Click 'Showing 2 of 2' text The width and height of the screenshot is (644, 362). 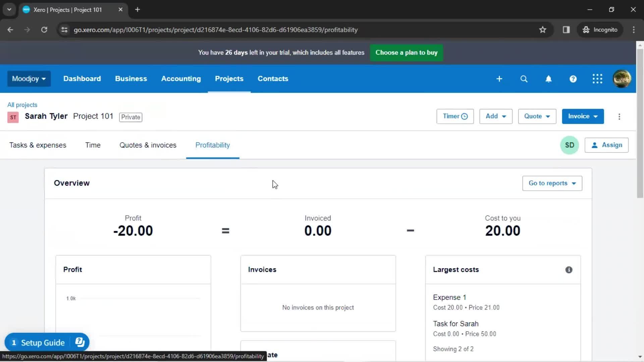pos(453,349)
